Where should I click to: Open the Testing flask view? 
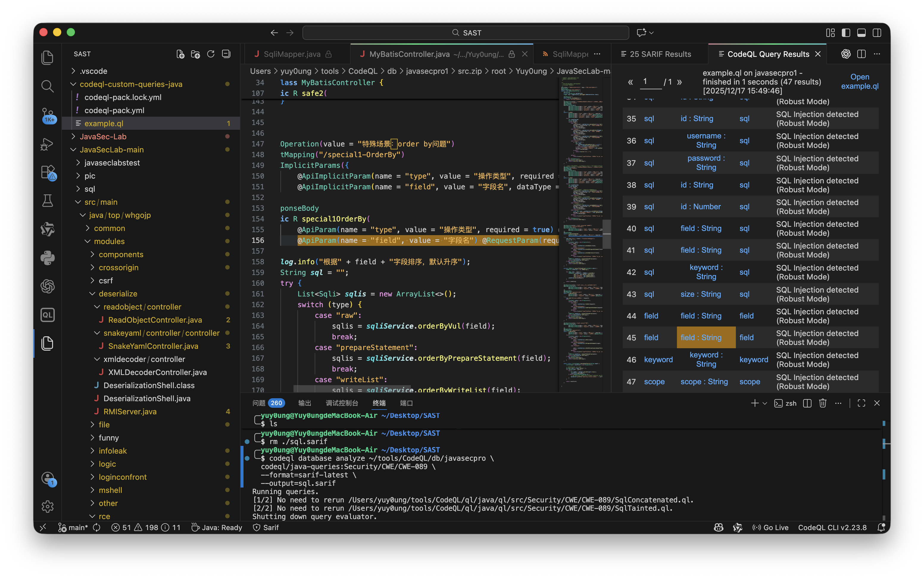47,200
